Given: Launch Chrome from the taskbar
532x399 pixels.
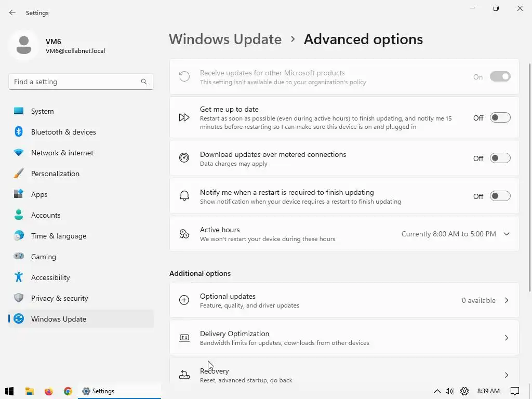Looking at the screenshot, I should (68, 391).
